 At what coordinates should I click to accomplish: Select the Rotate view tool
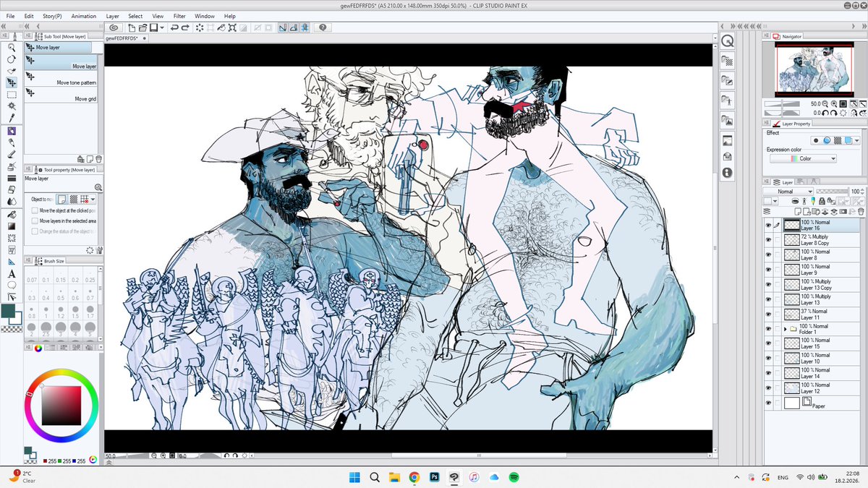12,59
